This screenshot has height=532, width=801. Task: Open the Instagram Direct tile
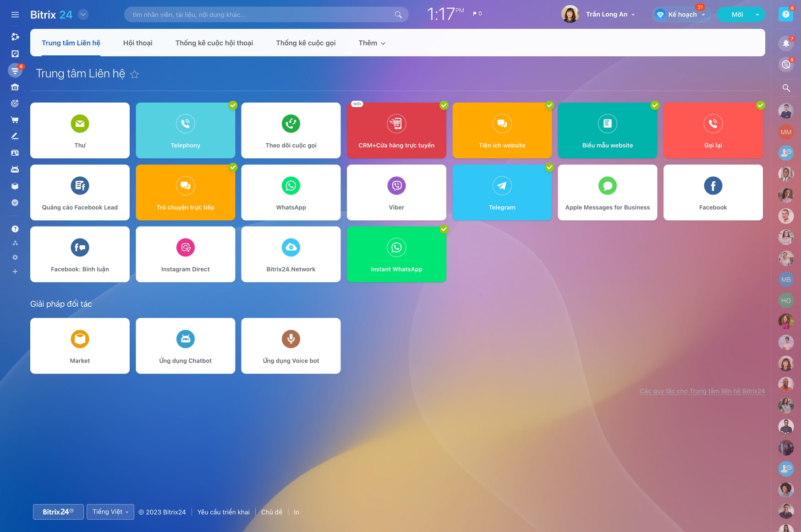186,254
